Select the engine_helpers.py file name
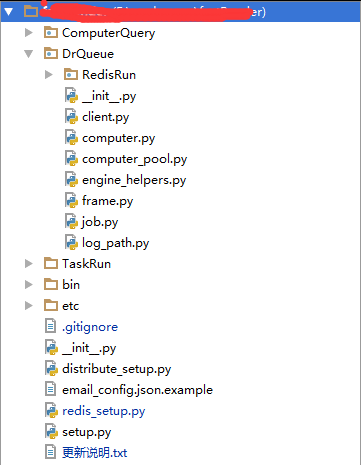 (x=134, y=180)
